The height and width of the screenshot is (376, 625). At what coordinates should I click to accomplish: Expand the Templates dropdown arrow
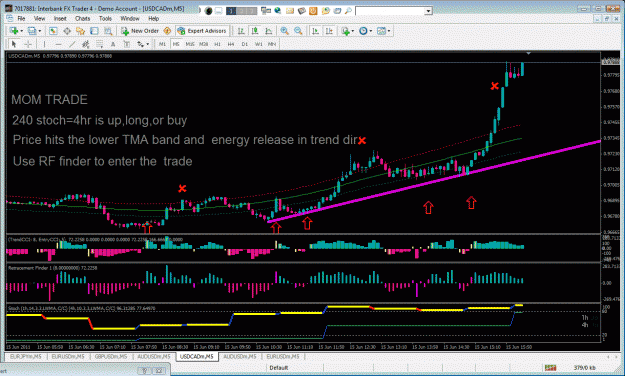(x=389, y=31)
